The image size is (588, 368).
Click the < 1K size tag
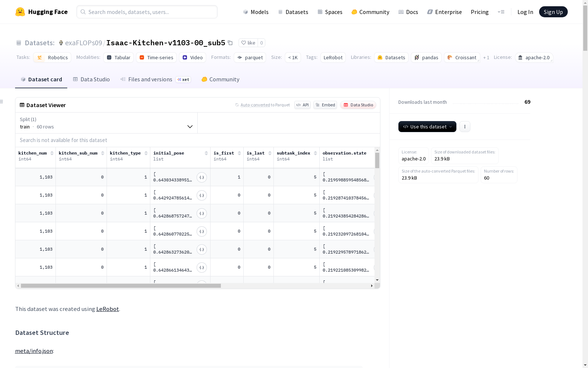click(x=293, y=57)
